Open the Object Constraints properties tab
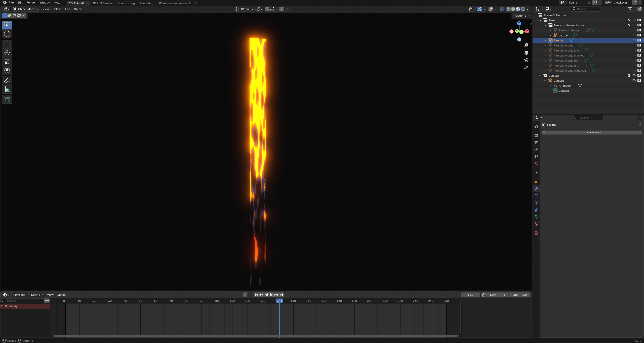The height and width of the screenshot is (343, 644). (536, 210)
